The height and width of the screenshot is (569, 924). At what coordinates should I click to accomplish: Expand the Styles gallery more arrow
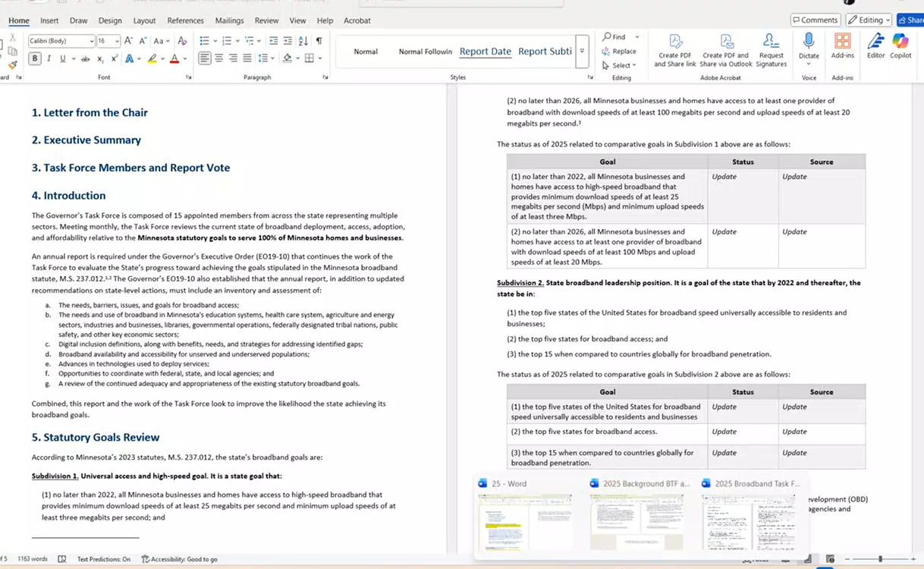[582, 51]
